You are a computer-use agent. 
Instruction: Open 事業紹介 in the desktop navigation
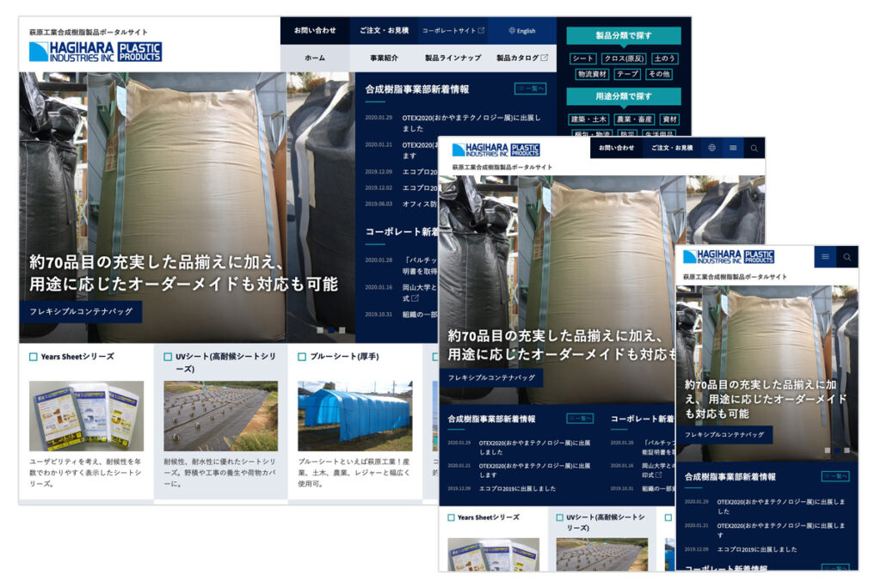pos(384,58)
